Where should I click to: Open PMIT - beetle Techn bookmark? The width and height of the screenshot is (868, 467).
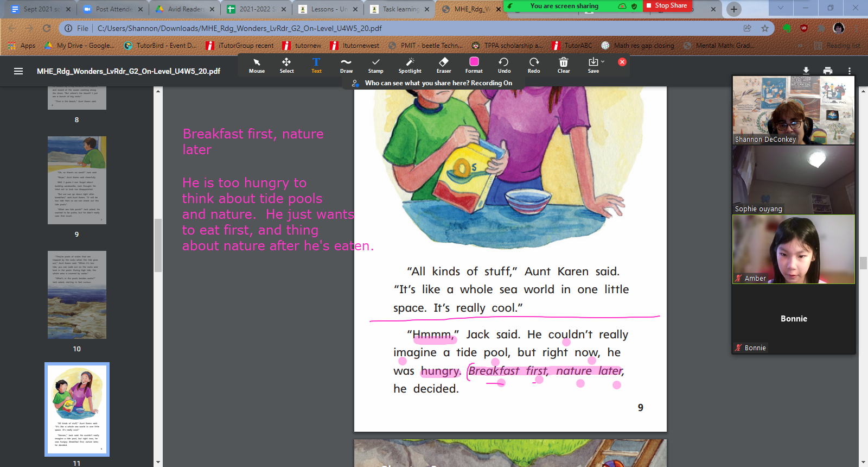point(426,46)
